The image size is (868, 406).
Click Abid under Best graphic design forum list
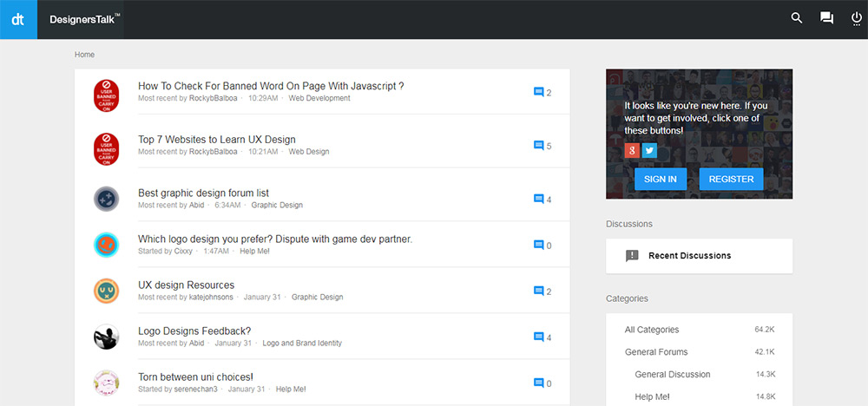(x=196, y=206)
